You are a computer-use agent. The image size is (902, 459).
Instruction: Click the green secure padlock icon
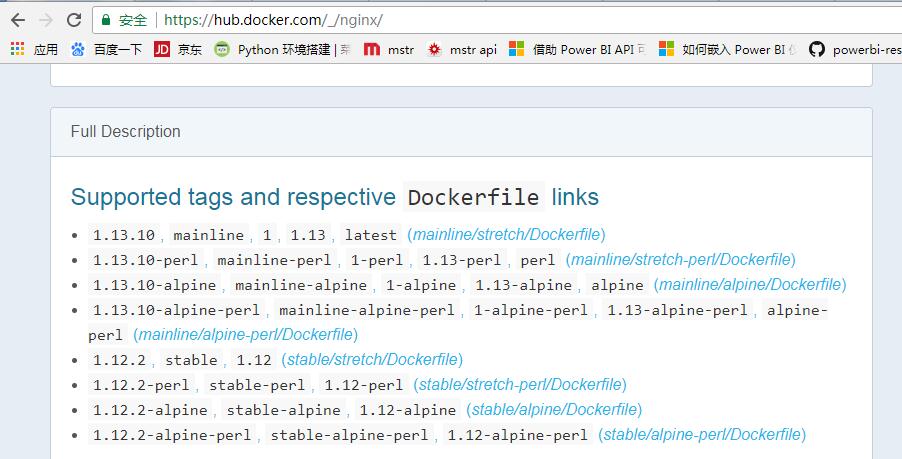pos(106,20)
